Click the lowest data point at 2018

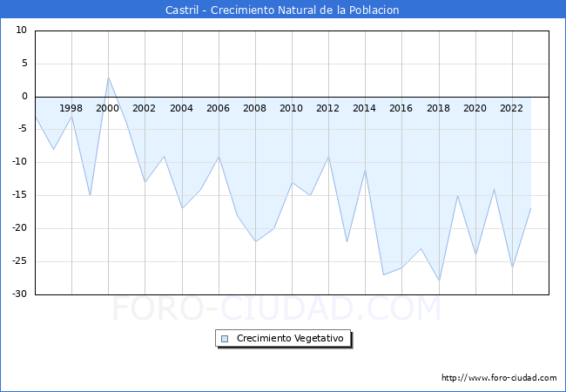[x=439, y=280]
